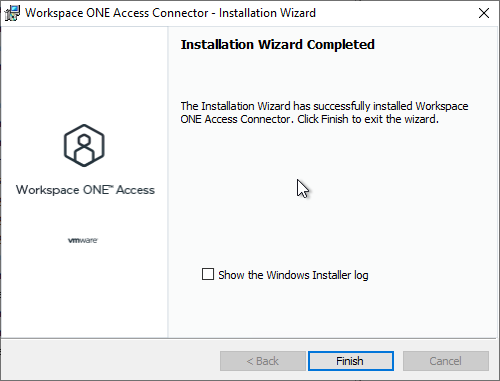
Task: Close the Installation Wizard window
Action: [x=484, y=13]
